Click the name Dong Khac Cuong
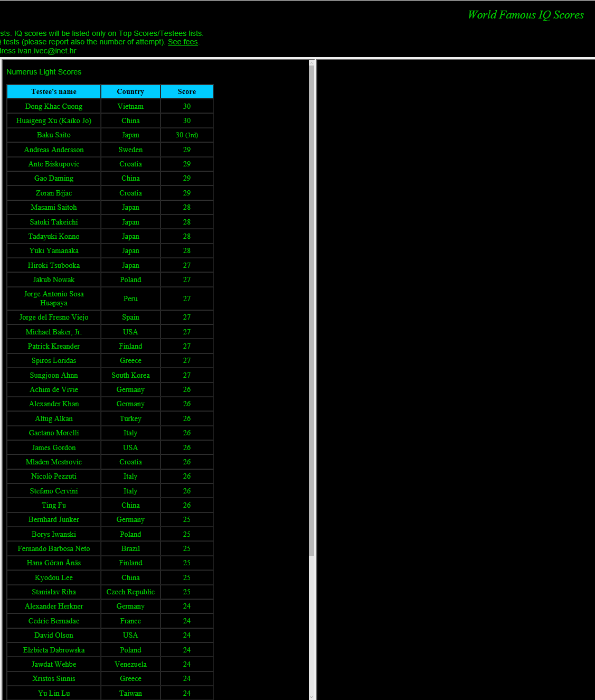Image resolution: width=595 pixels, height=700 pixels. [x=54, y=106]
